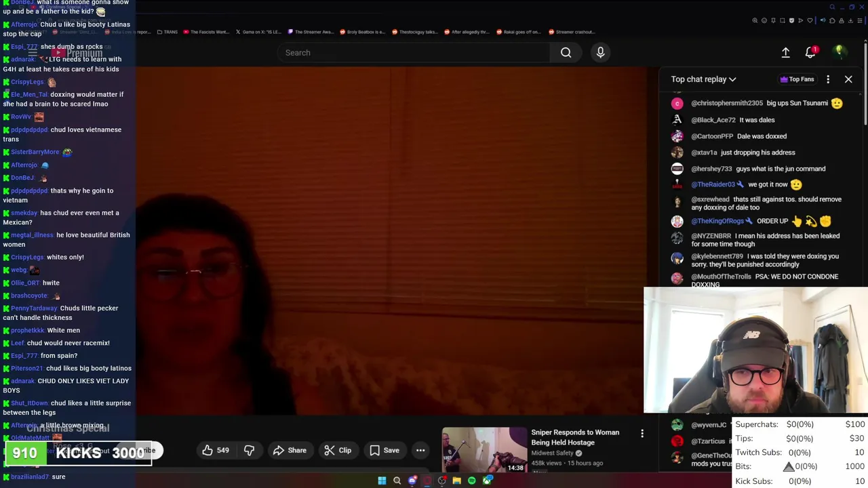Image resolution: width=868 pixels, height=488 pixels.
Task: Start voice search with the microphone icon
Action: (600, 52)
